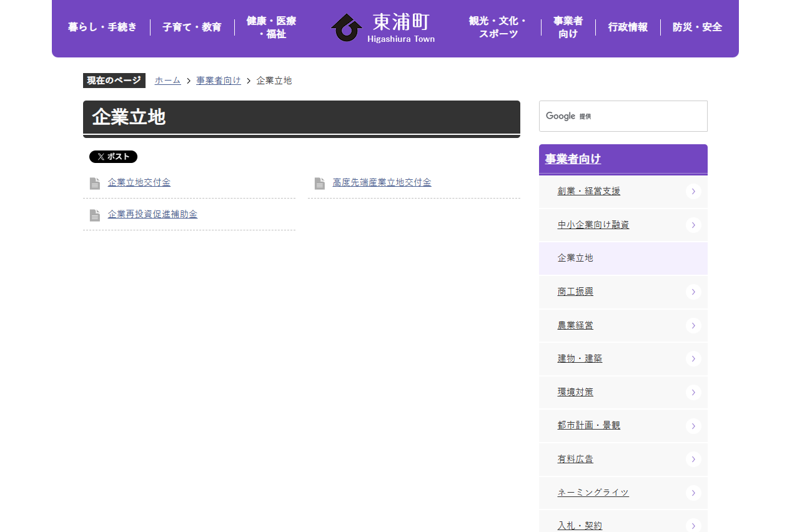Open 中小企業向け融資 sidebar link
Viewport: 787px width, 532px height.
[x=593, y=225]
